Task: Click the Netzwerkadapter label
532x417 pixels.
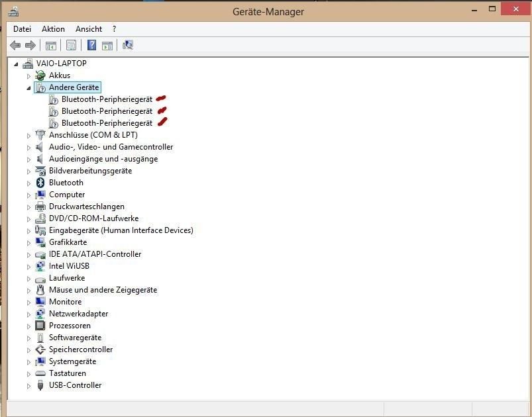Action: [78, 314]
